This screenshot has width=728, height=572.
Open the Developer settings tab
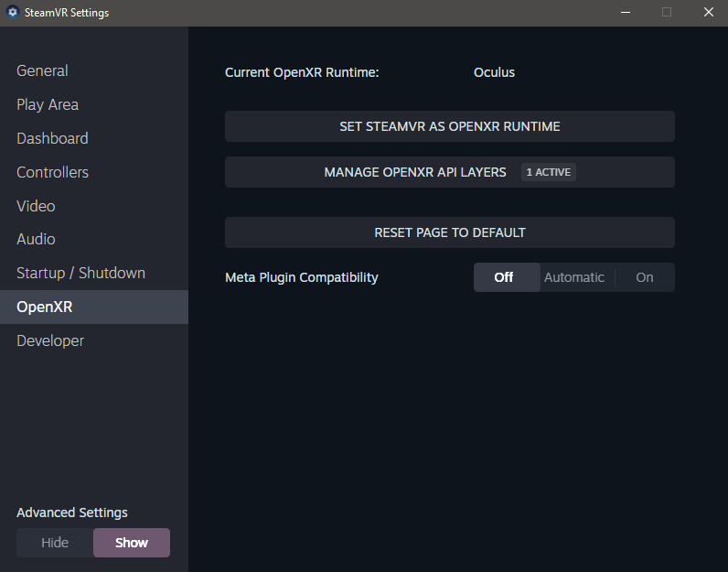point(50,340)
